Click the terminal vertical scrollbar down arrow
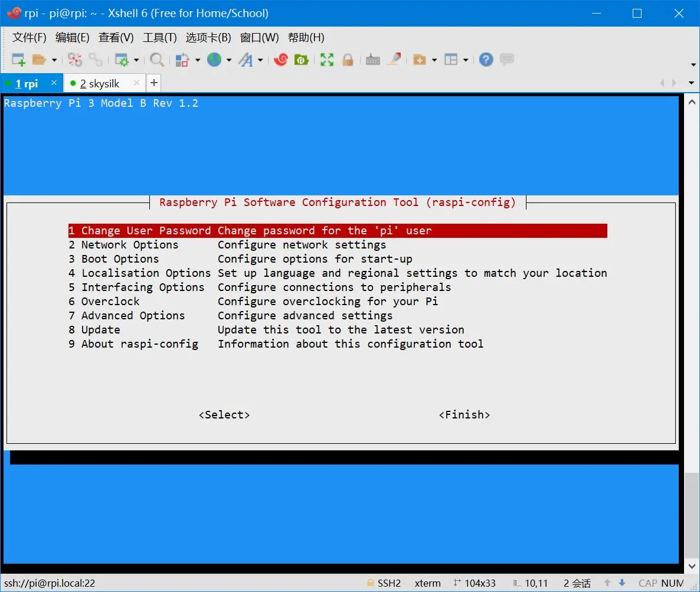 click(x=692, y=566)
